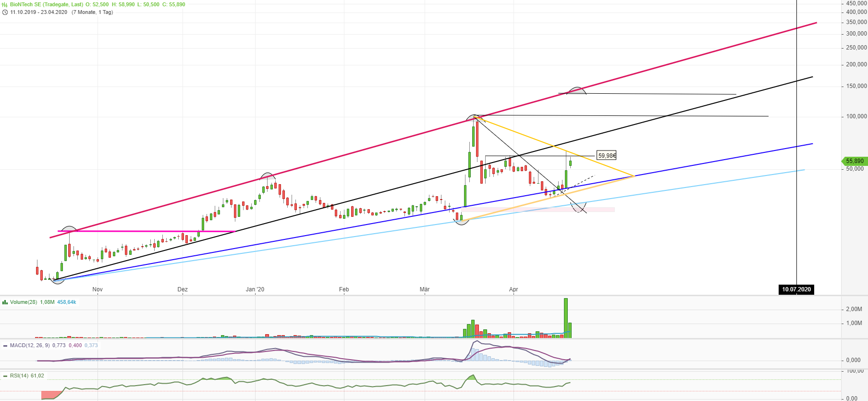This screenshot has width=868, height=401.
Task: Click the 350,000 price axis label
Action: point(856,22)
